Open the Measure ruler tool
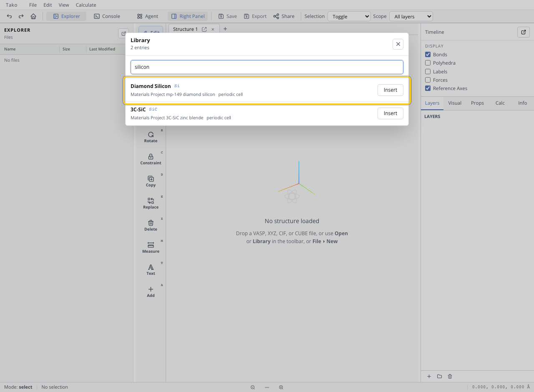 151,247
